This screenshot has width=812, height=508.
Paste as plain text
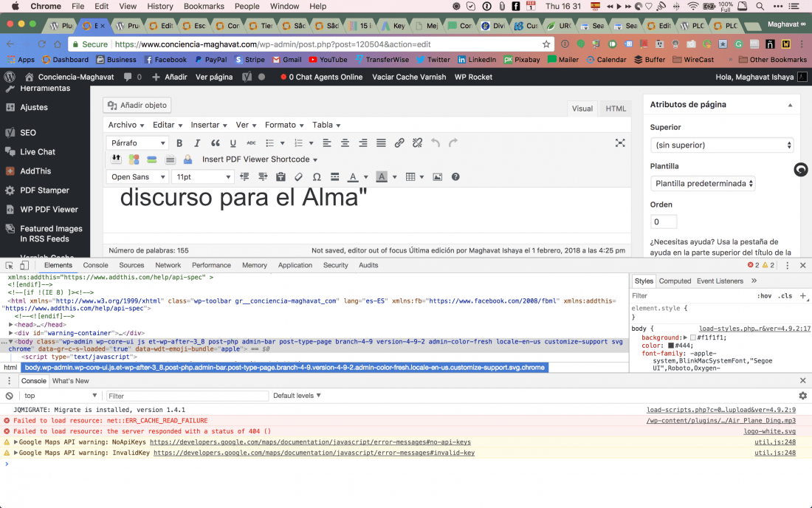click(281, 177)
